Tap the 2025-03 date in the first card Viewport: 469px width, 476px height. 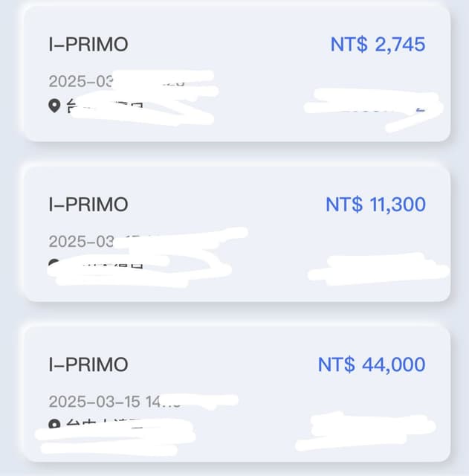(x=82, y=81)
